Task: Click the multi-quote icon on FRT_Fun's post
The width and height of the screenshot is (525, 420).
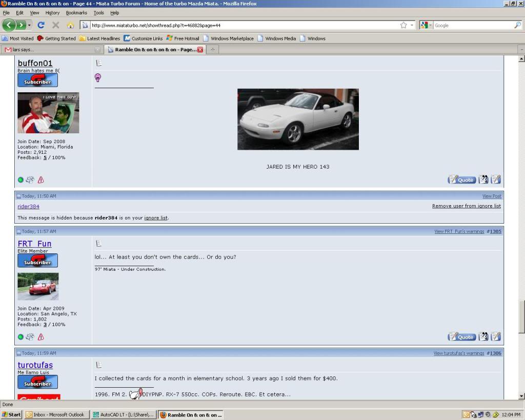Action: tap(482, 336)
